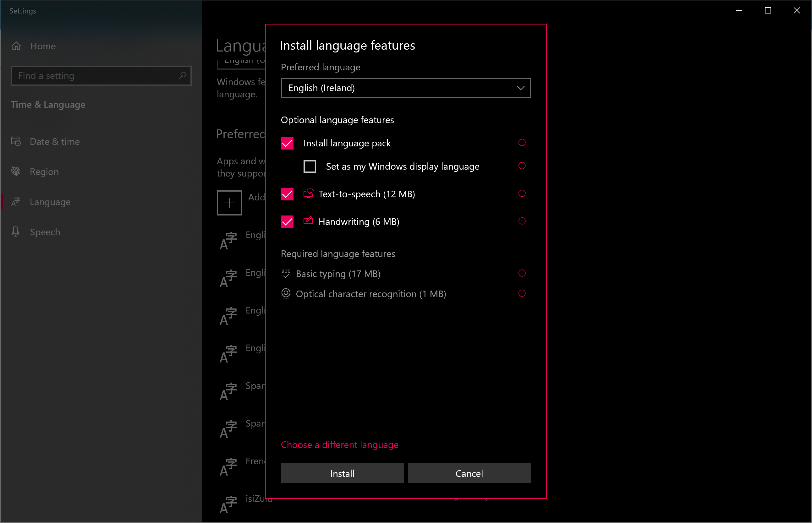
Task: Click Optical character recognition (1 MB) text
Action: [x=371, y=294]
